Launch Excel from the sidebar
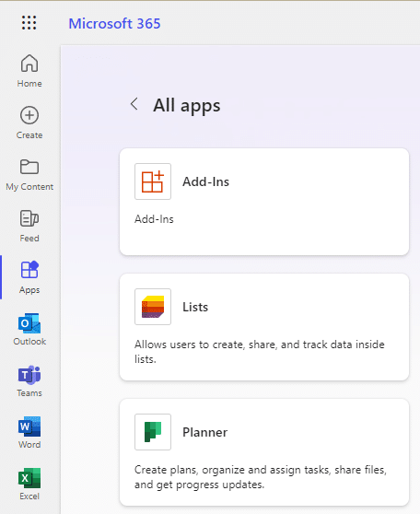The image size is (420, 514). [x=29, y=484]
